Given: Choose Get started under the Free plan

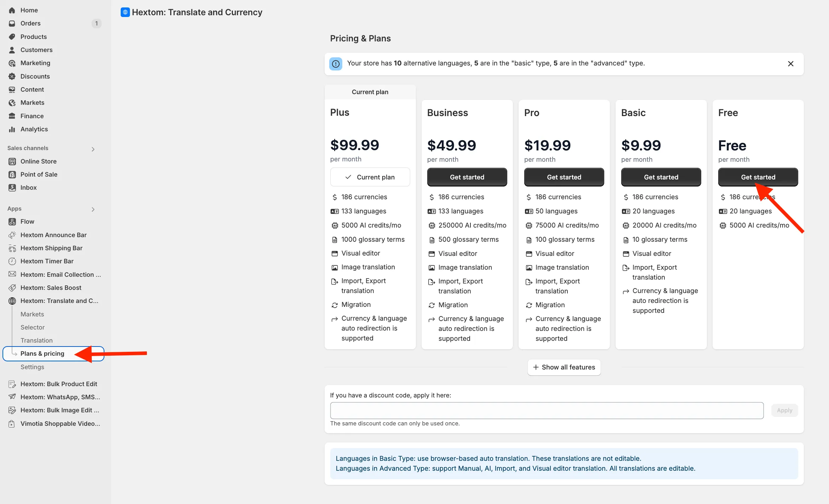Looking at the screenshot, I should (758, 177).
